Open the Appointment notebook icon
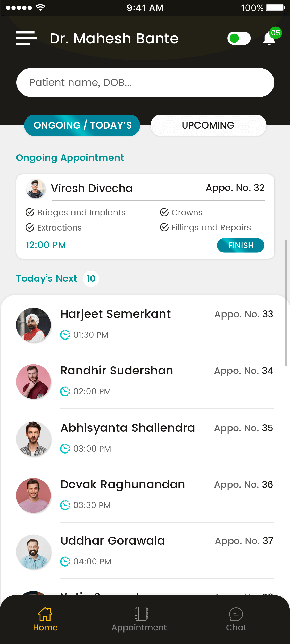This screenshot has height=644, width=290. click(141, 614)
